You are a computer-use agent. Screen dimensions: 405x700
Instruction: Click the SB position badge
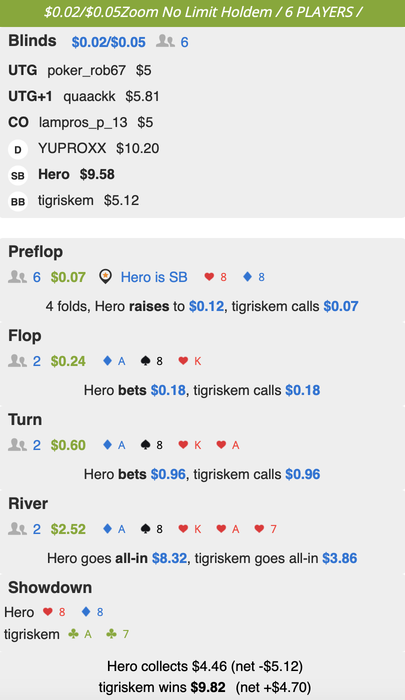click(x=18, y=175)
